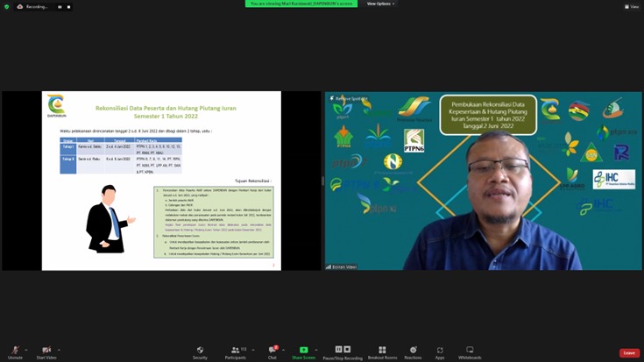The width and height of the screenshot is (644, 362).
Task: Click the View button at top right
Action: coord(631,6)
